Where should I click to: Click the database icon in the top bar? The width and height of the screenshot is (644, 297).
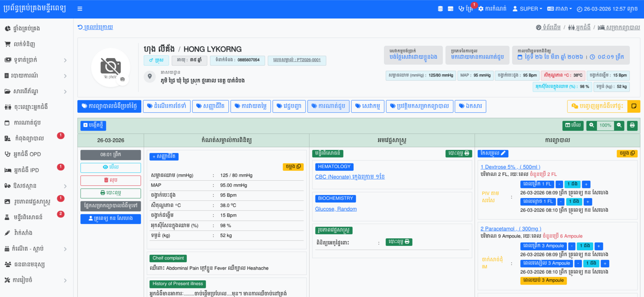point(440,9)
